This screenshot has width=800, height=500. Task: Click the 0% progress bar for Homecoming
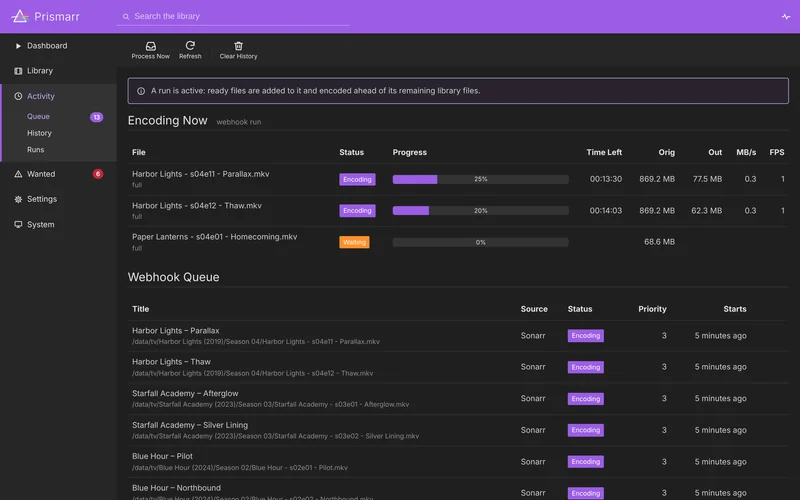tap(480, 242)
